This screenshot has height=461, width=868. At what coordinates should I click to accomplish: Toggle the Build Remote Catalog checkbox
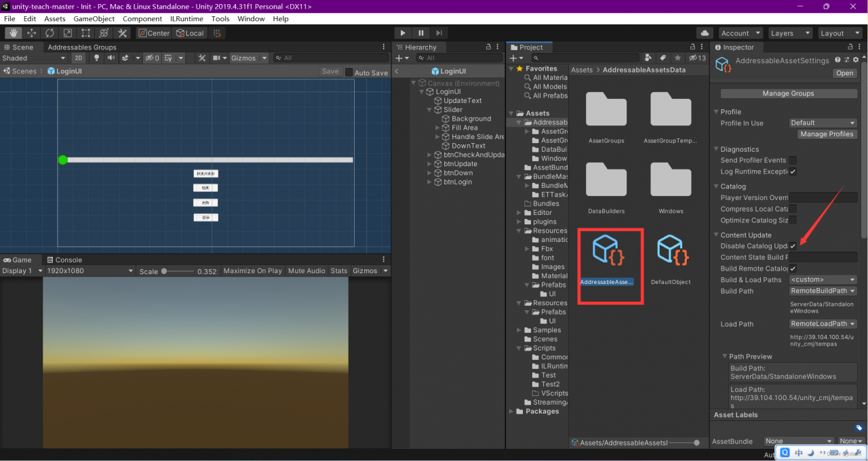[793, 269]
